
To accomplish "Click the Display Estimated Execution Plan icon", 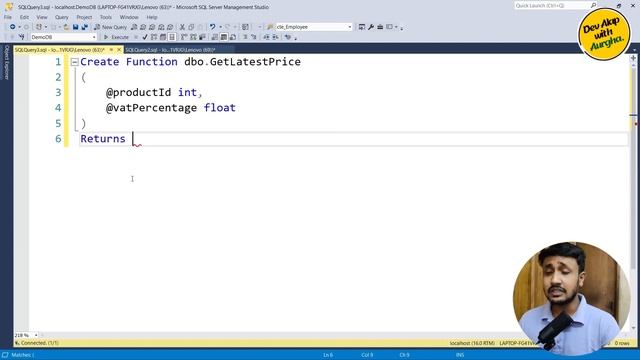I will [154, 37].
